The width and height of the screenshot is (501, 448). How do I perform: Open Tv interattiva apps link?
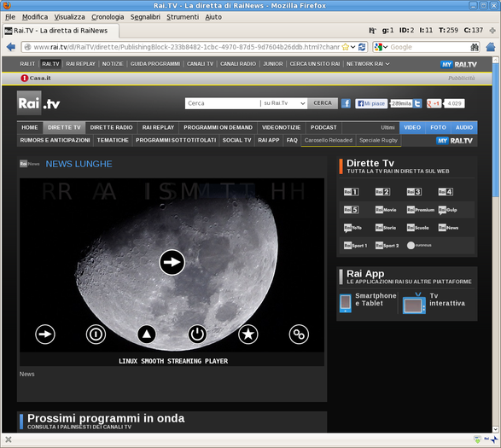point(434,302)
